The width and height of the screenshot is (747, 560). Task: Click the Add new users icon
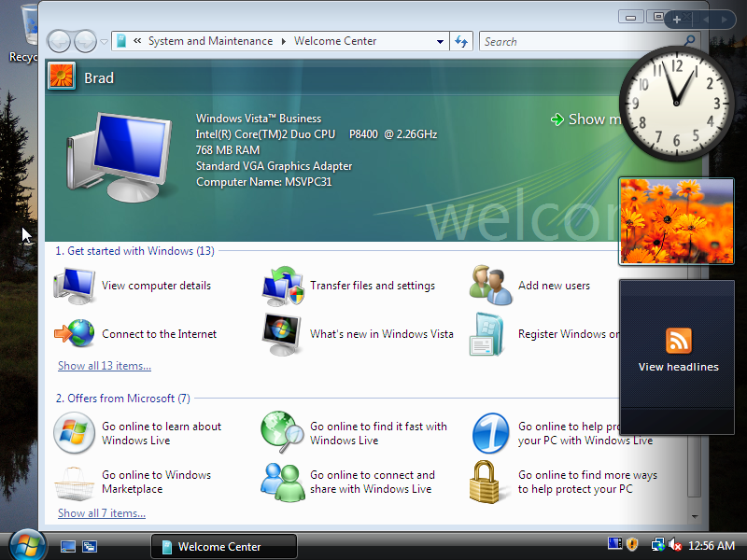(491, 286)
